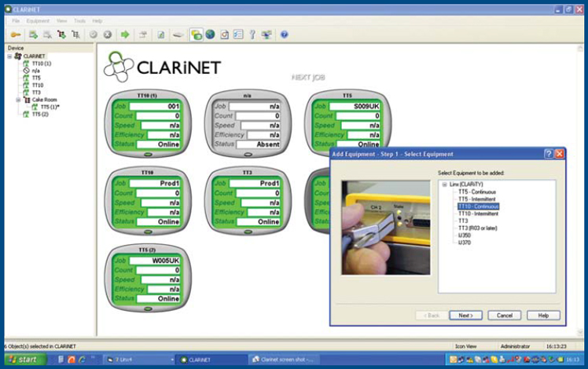Click the report document icon beside the globe

(x=224, y=35)
